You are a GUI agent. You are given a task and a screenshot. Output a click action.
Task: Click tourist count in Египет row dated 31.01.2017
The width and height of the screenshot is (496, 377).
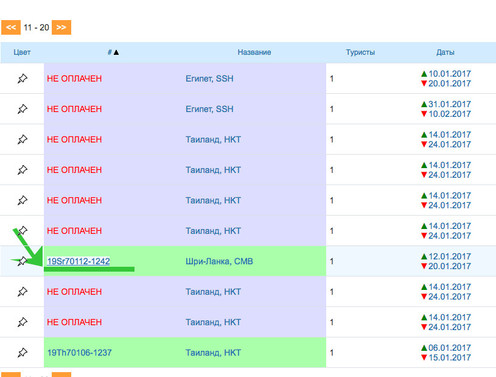(x=332, y=109)
